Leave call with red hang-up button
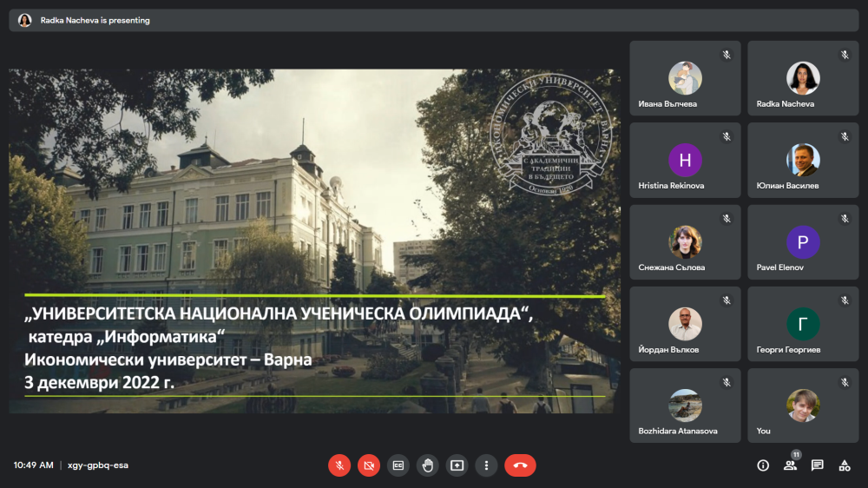868x488 pixels. coord(520,465)
